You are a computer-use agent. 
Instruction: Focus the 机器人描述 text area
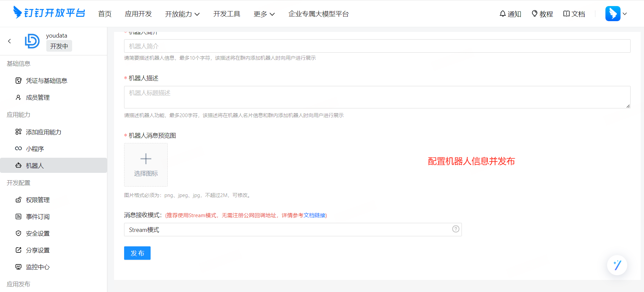(x=377, y=97)
